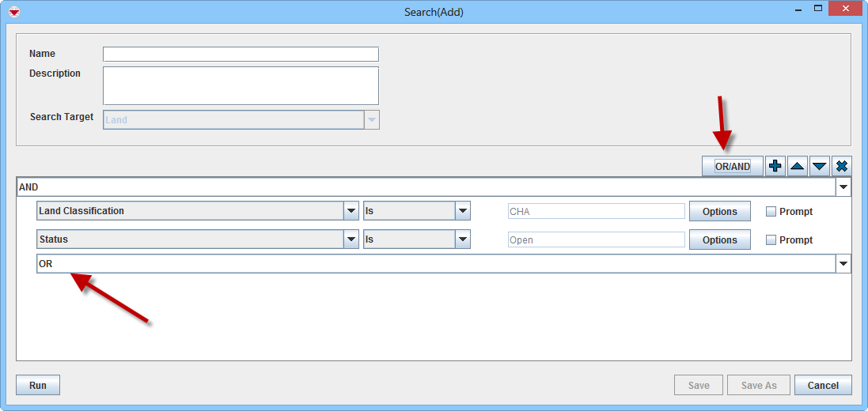Image resolution: width=868 pixels, height=411 pixels.
Task: Move the condition up with the up arrow
Action: coord(798,166)
